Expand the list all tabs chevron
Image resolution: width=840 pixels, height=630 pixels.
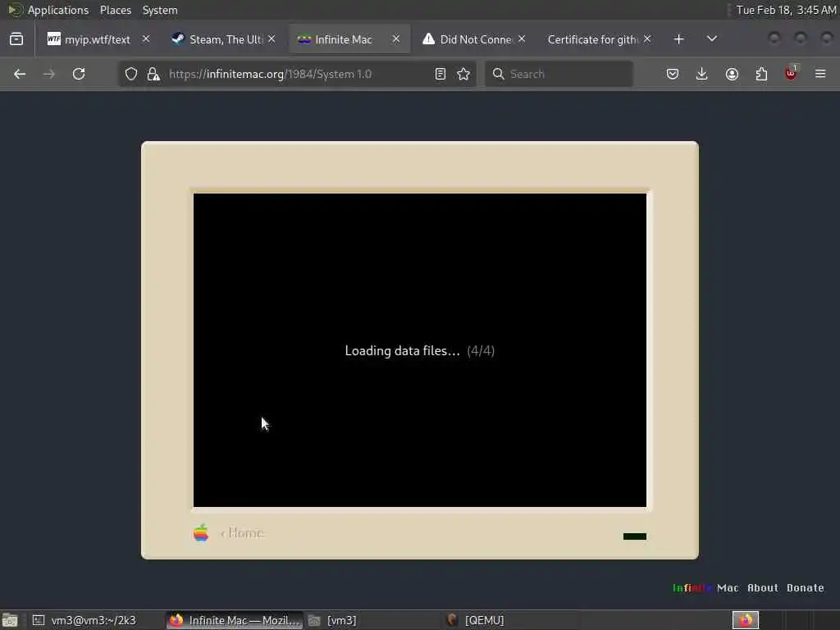pyautogui.click(x=712, y=39)
